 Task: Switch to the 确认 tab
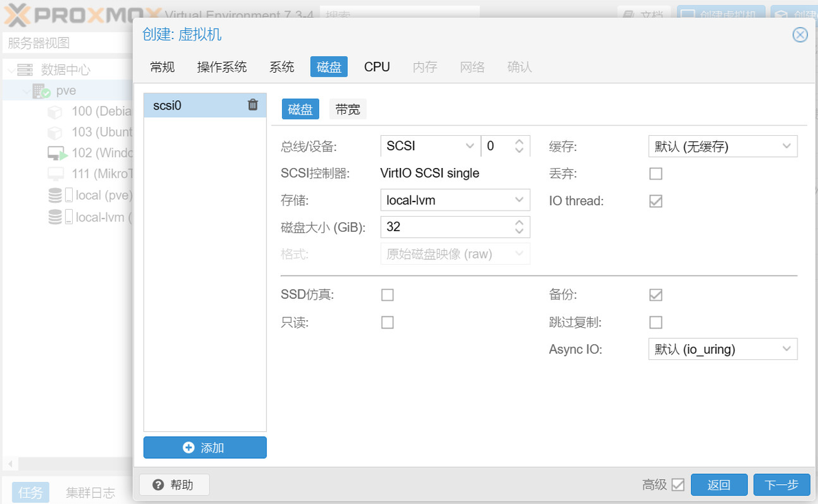[519, 67]
